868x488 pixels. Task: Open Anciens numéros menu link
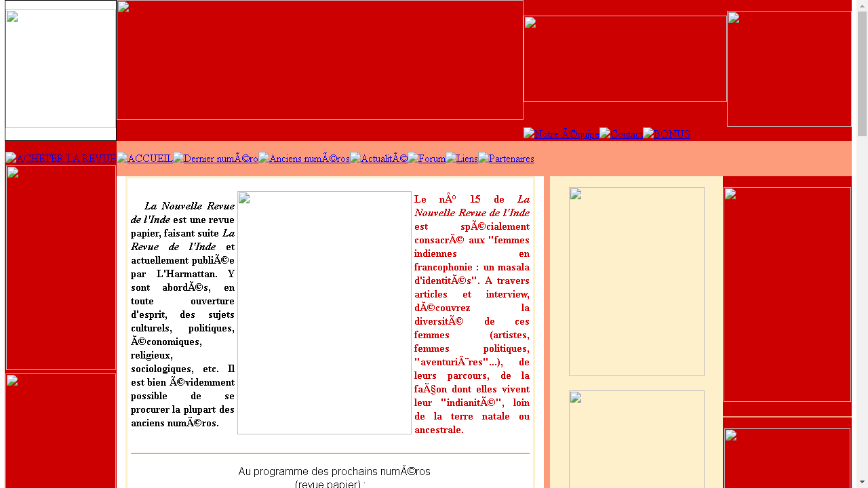tap(304, 159)
